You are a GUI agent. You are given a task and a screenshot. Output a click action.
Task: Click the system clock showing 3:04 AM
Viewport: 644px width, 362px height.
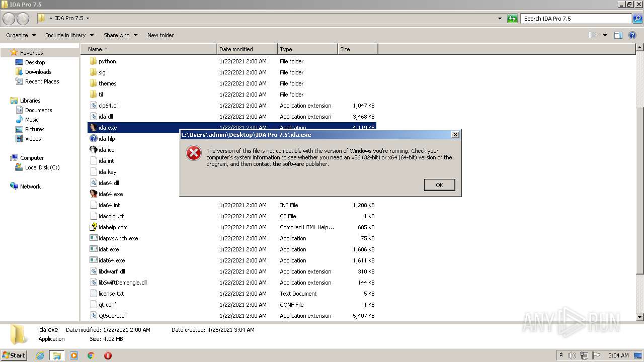click(618, 355)
